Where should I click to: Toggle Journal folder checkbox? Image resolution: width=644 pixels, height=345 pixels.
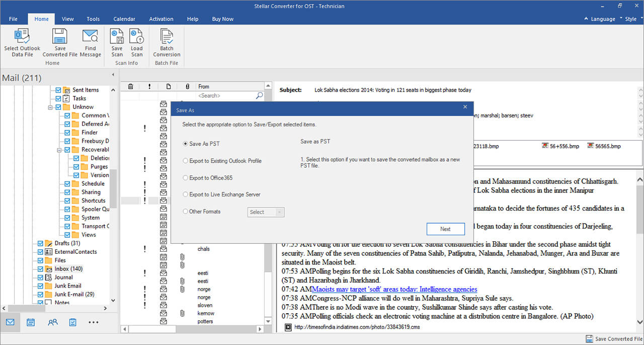(40, 278)
